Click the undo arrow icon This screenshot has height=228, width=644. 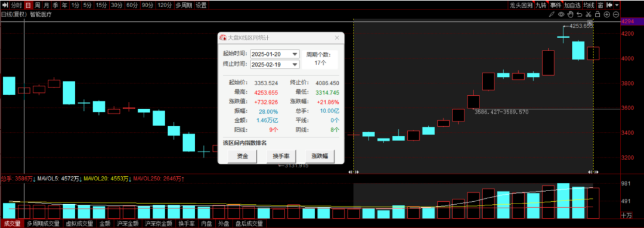pyautogui.click(x=580, y=14)
